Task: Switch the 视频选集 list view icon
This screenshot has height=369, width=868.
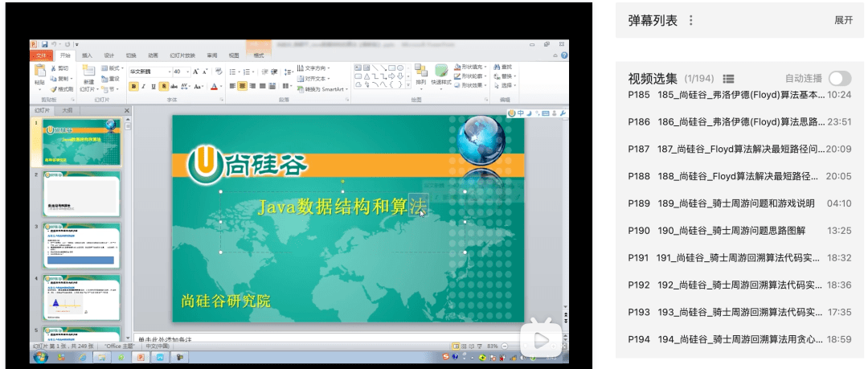Action: pos(728,79)
